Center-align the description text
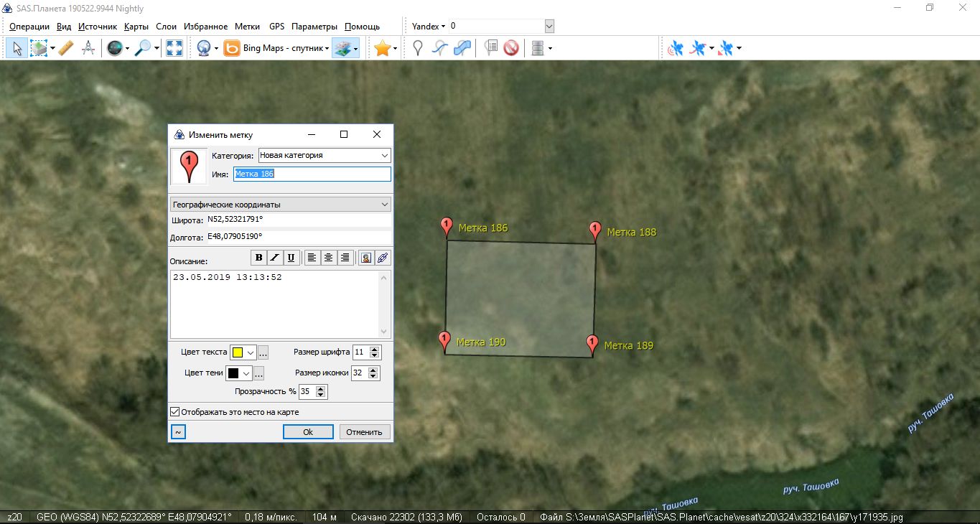 (328, 258)
